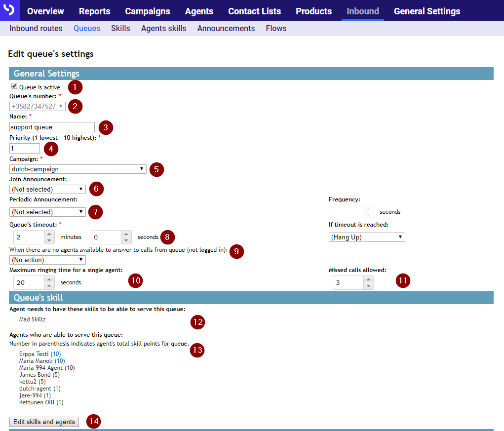Go to Skills tab
504x431 pixels.
click(x=120, y=28)
